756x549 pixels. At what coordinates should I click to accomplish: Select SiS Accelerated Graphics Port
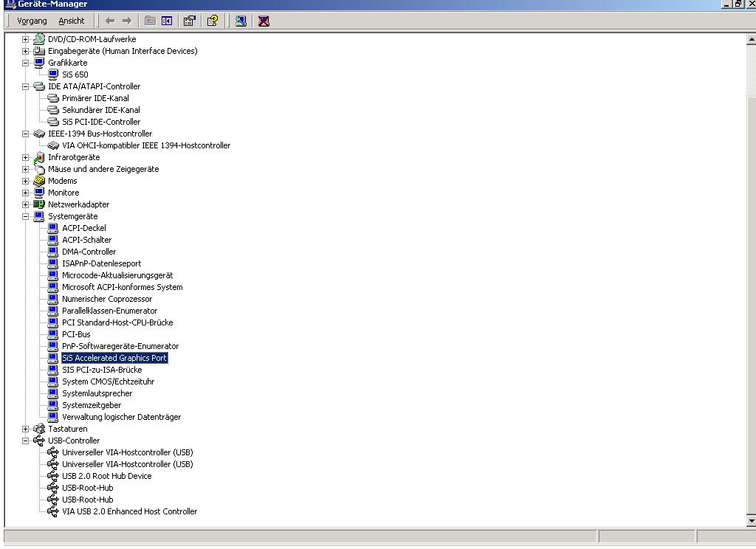pos(114,358)
